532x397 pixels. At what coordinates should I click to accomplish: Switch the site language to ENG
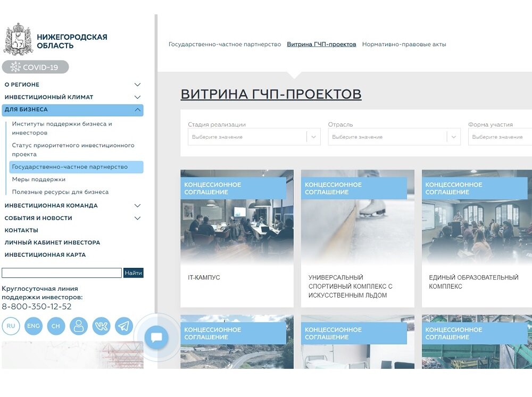pyautogui.click(x=33, y=326)
